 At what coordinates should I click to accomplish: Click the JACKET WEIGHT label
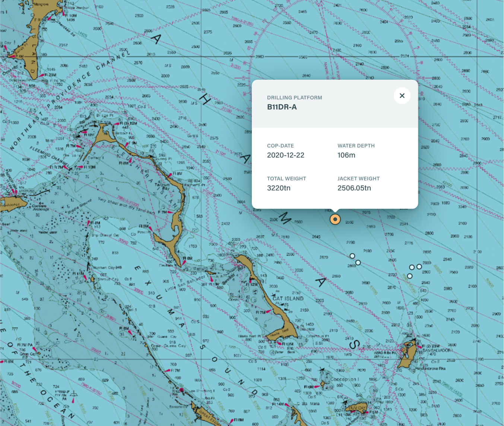(x=359, y=178)
